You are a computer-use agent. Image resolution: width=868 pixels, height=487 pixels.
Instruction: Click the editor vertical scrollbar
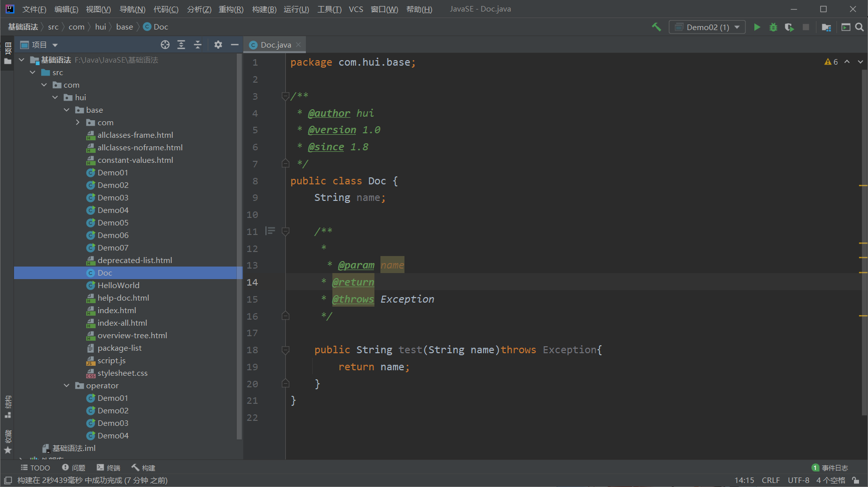(864, 243)
